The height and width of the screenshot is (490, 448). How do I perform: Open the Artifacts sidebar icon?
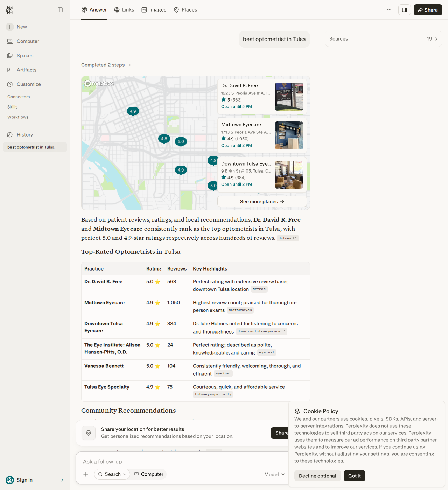click(x=10, y=70)
